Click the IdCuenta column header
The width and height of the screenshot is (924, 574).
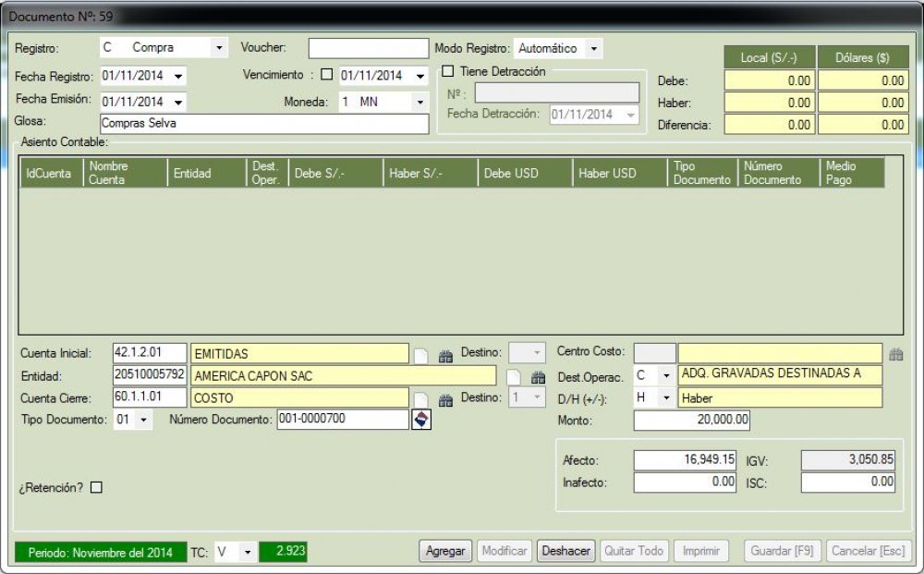pyautogui.click(x=51, y=173)
